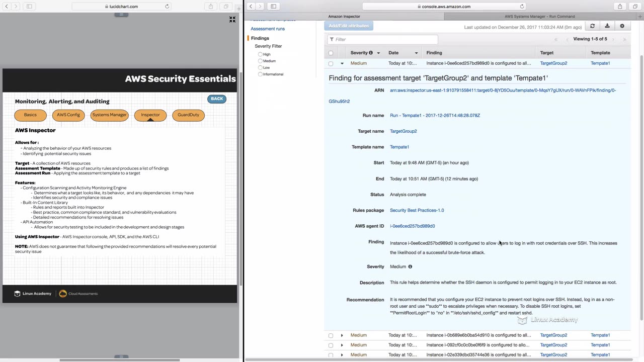Download the findings list

(607, 26)
